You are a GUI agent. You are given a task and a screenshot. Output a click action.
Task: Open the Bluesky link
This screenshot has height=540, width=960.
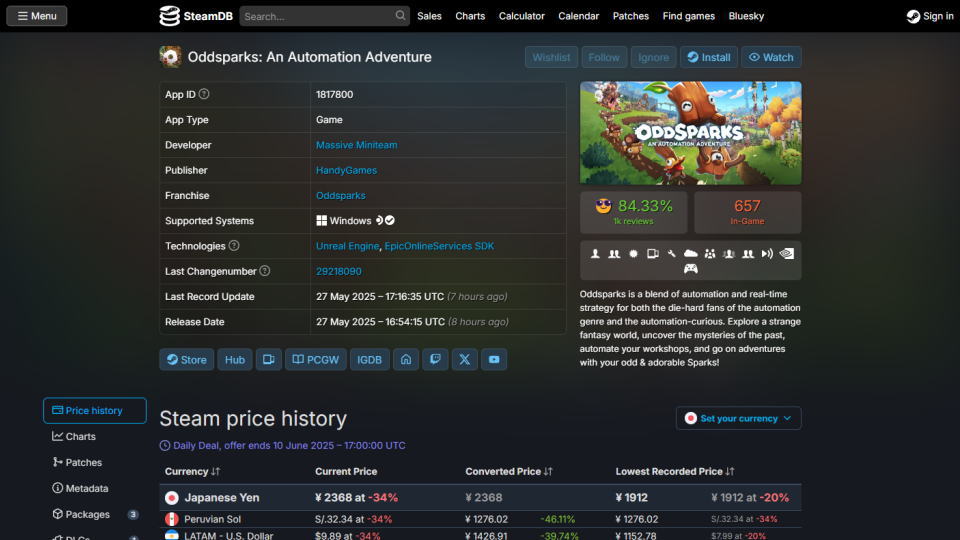click(x=746, y=16)
